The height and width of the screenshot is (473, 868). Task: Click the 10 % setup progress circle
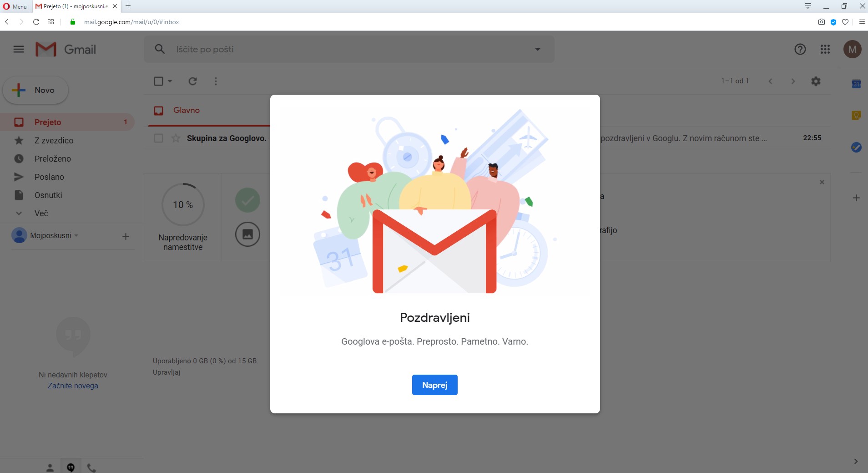point(183,204)
